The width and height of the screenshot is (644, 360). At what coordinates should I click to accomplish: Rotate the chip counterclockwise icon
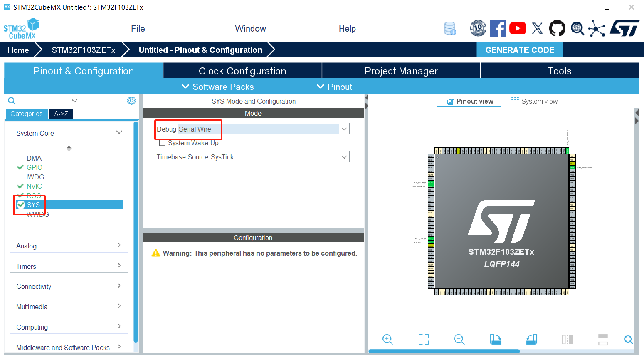[x=531, y=339]
